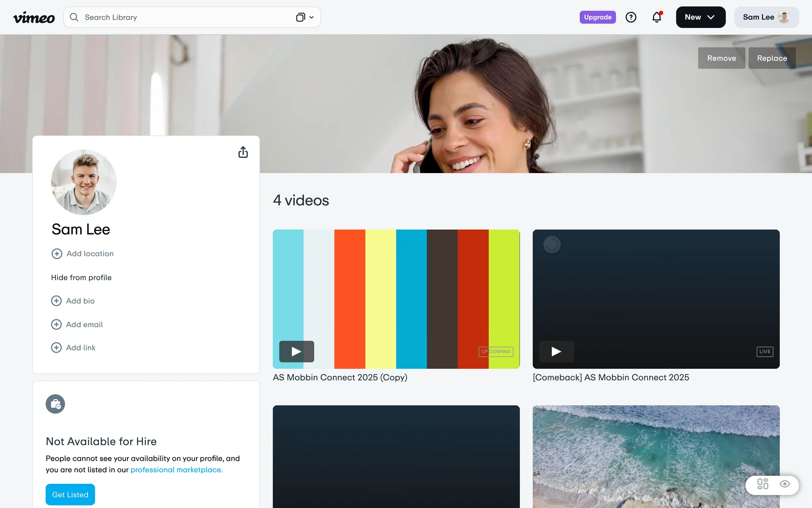
Task: Click the layout grid icon at bottom right
Action: 763,484
